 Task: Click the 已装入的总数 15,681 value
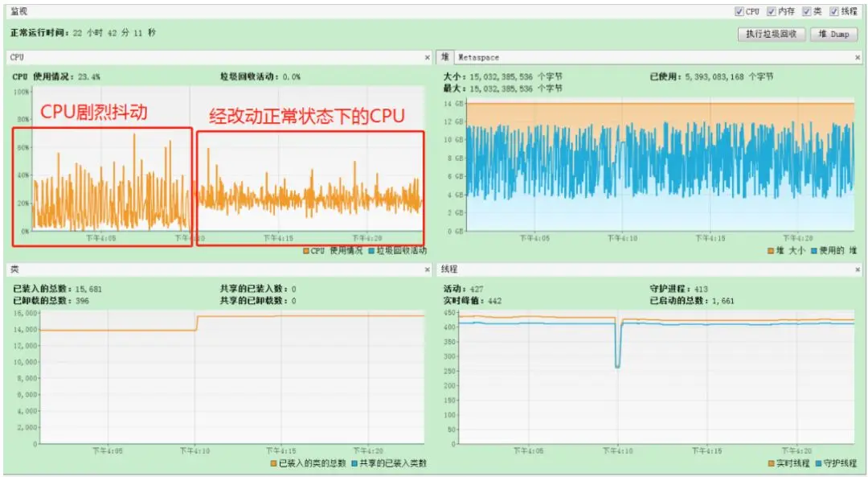(x=88, y=290)
